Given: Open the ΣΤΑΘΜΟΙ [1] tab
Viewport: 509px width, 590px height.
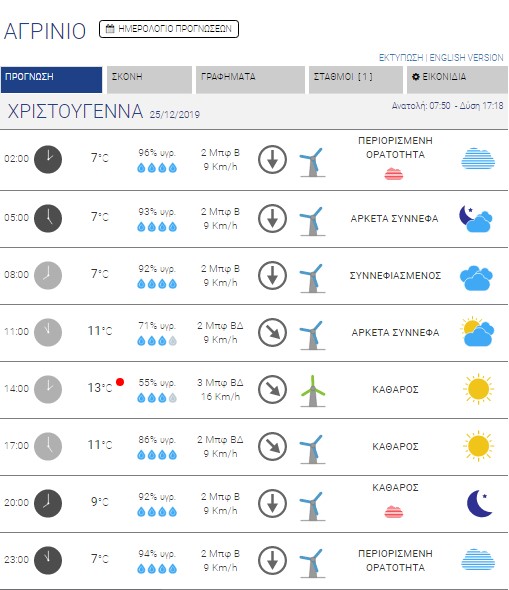Looking at the screenshot, I should point(356,80).
